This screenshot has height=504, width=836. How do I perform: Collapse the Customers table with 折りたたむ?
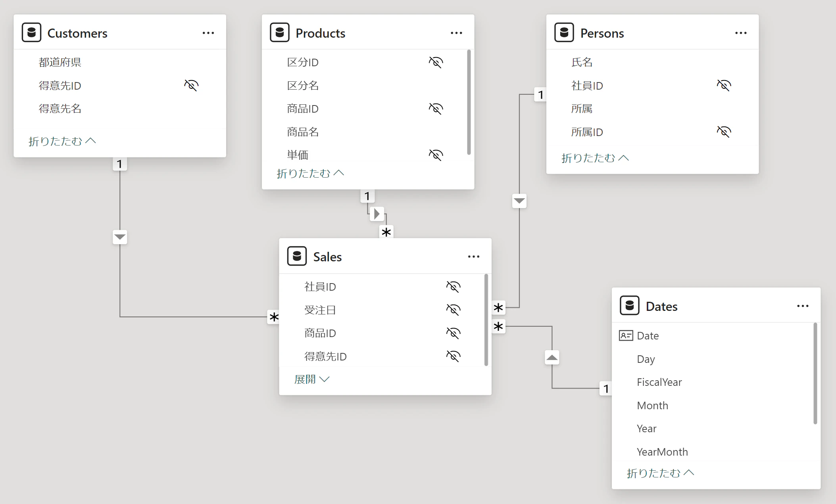coord(62,141)
